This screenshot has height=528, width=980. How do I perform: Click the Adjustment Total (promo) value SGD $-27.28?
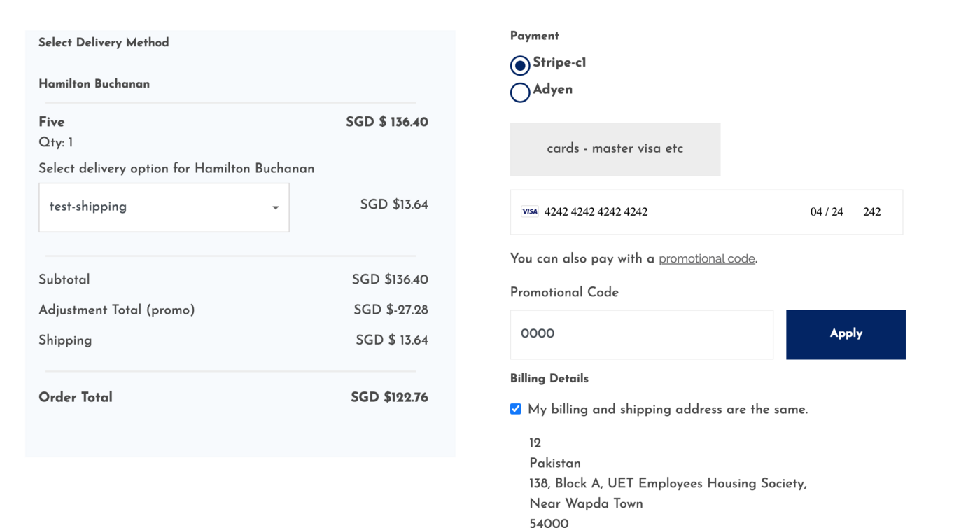391,310
